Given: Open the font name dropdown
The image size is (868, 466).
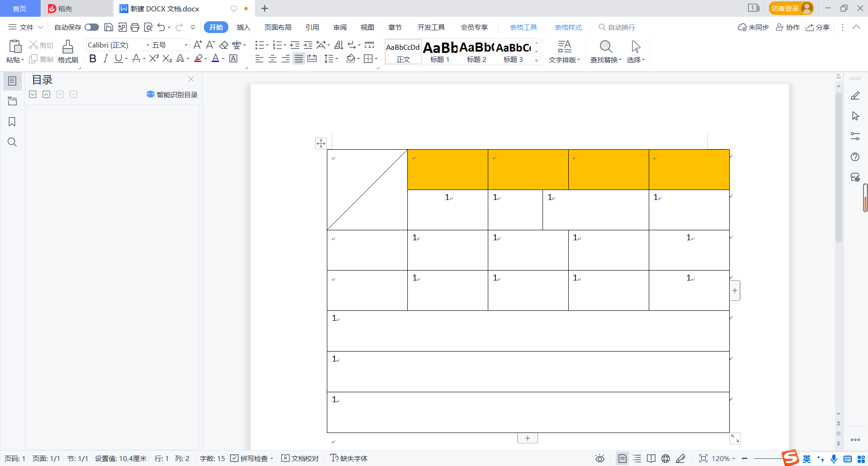Looking at the screenshot, I should pos(147,45).
